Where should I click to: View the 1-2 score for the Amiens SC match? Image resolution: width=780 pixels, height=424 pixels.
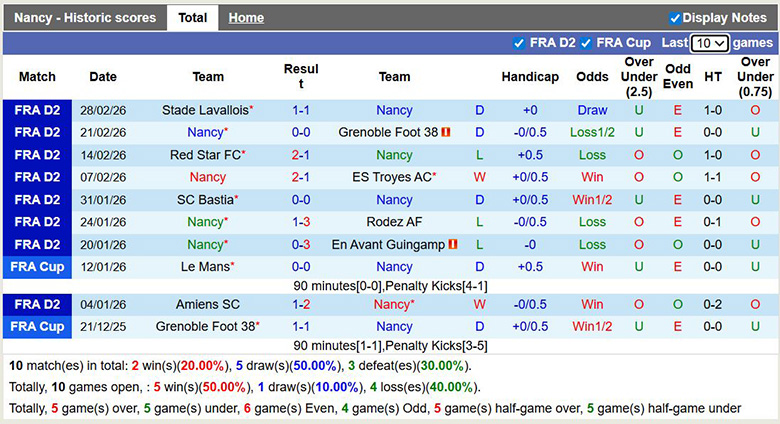point(300,304)
